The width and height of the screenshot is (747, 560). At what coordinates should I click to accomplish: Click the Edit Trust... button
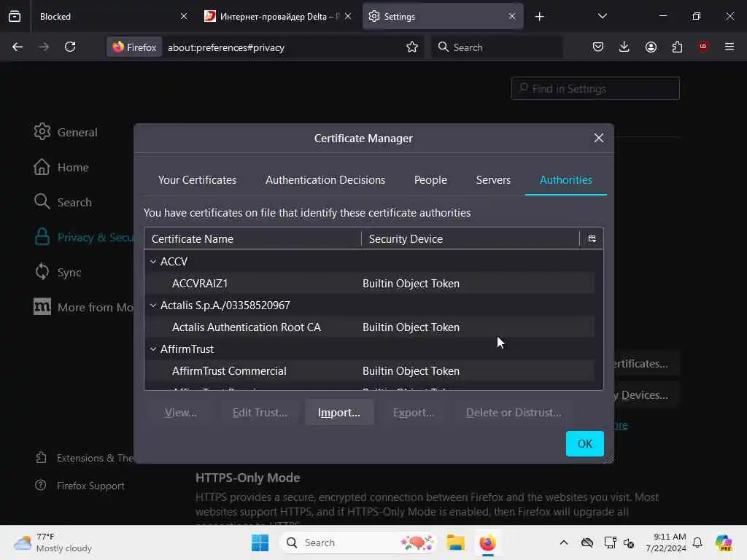click(x=260, y=413)
